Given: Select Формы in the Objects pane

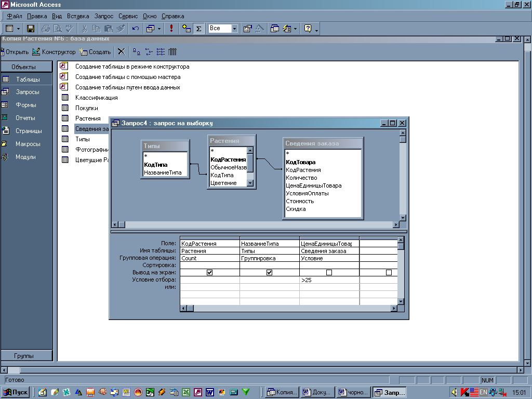Looking at the screenshot, I should pyautogui.click(x=26, y=105).
